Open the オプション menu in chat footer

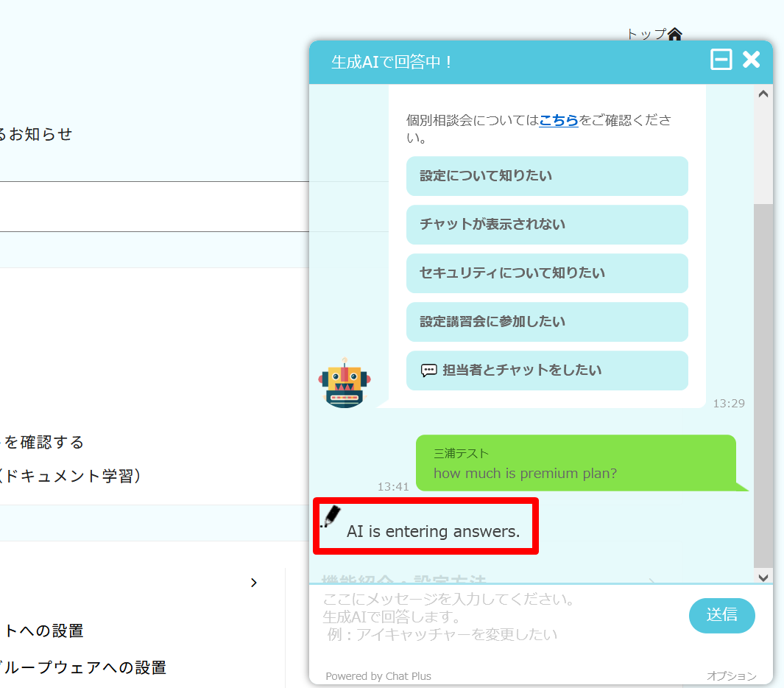(731, 675)
